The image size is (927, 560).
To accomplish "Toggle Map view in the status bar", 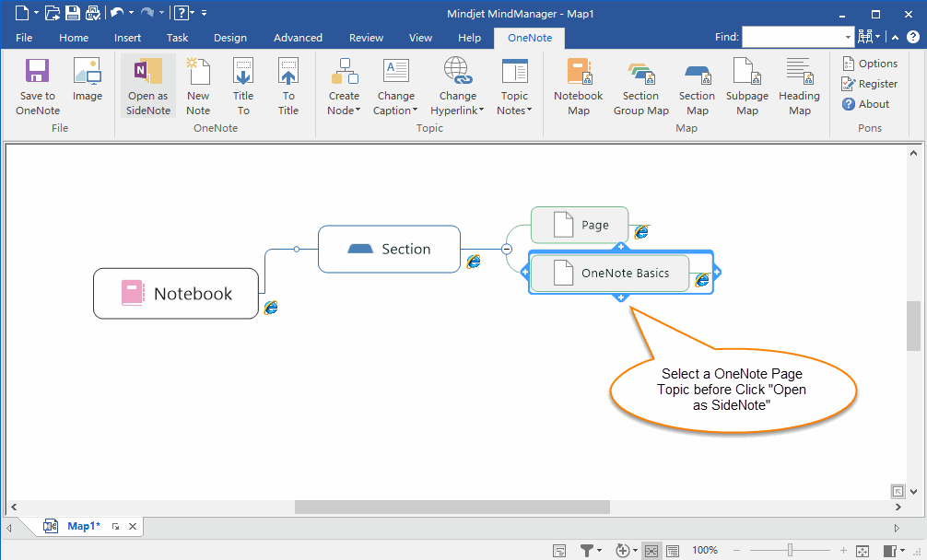I will click(x=651, y=551).
